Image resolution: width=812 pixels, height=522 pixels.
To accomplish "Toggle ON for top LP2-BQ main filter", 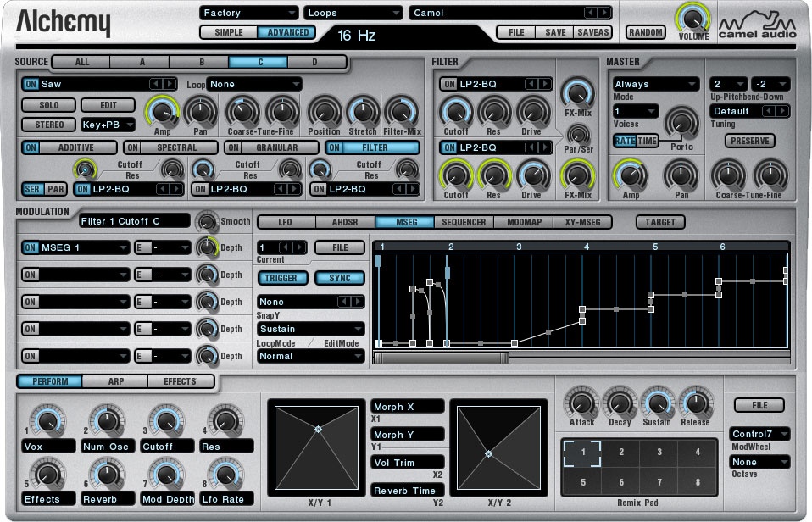I will [449, 84].
